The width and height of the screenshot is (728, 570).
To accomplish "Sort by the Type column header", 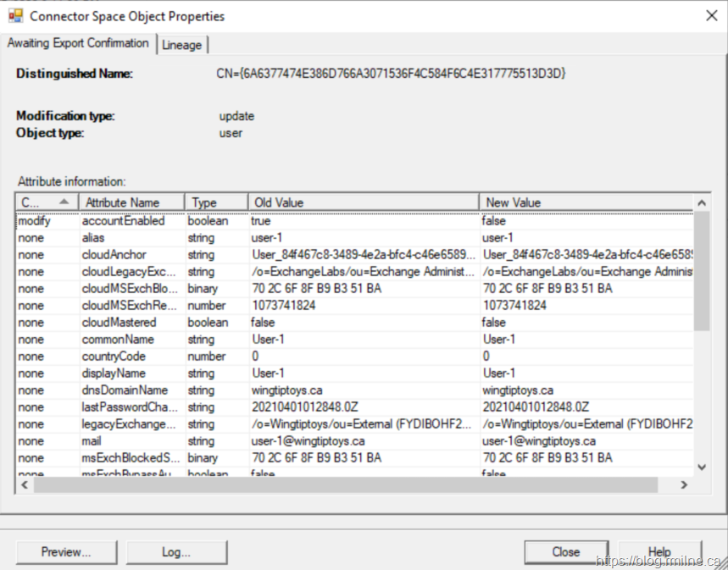I will (x=215, y=202).
